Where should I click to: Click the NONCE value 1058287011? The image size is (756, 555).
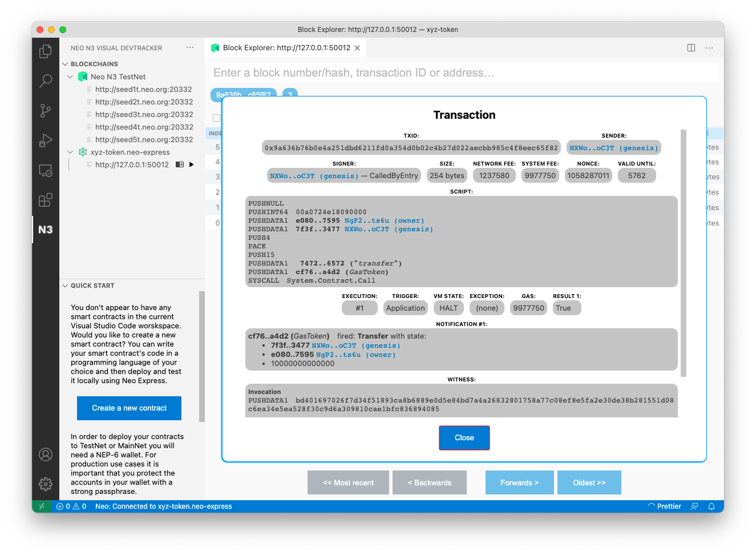click(588, 176)
